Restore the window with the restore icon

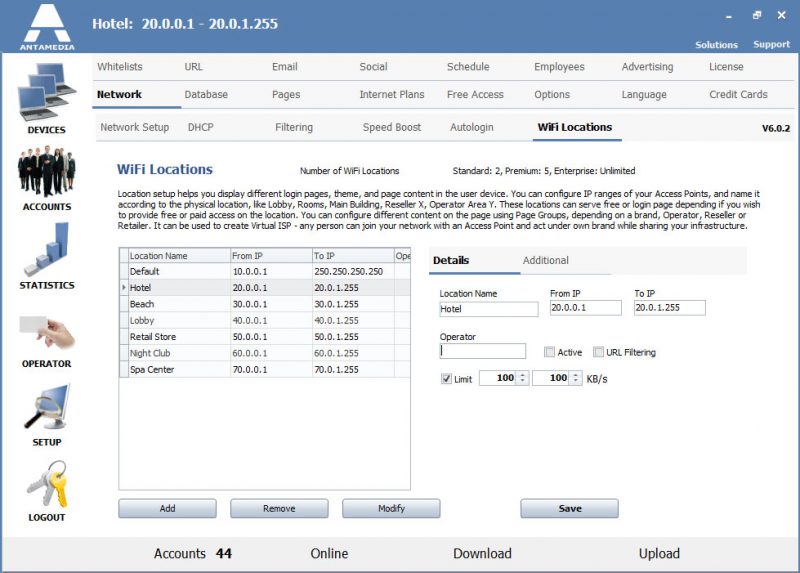click(757, 15)
